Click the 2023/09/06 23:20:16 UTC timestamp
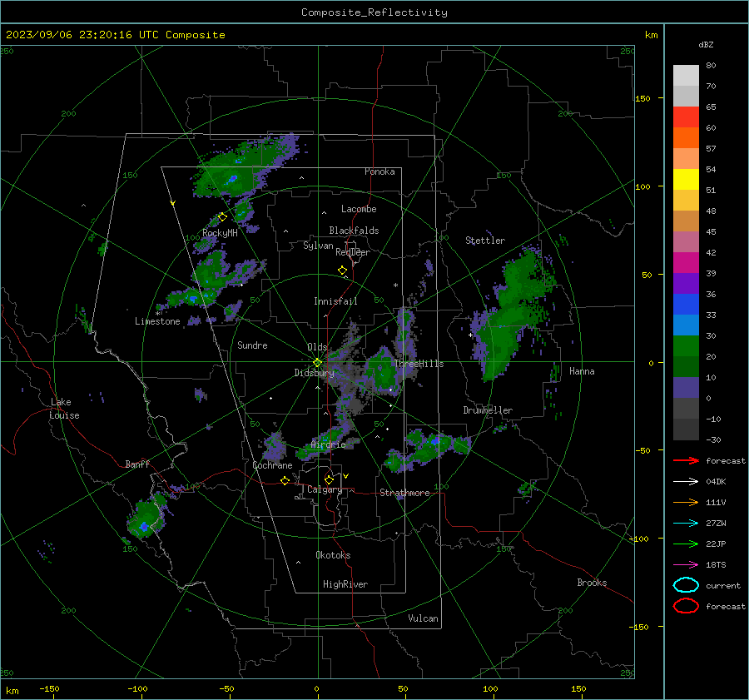Viewport: 749px width, 700px height. tap(115, 35)
